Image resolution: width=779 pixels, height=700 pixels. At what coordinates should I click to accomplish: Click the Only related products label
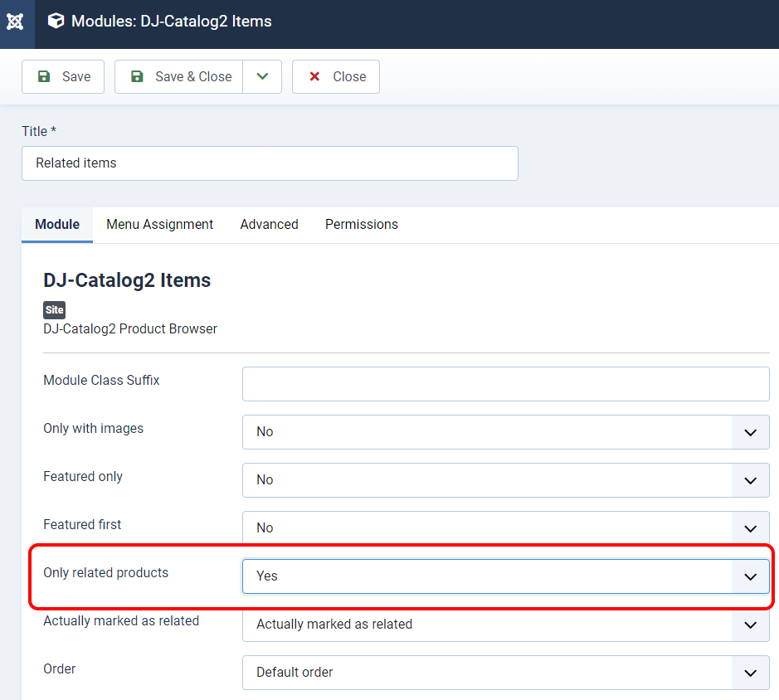tap(106, 573)
